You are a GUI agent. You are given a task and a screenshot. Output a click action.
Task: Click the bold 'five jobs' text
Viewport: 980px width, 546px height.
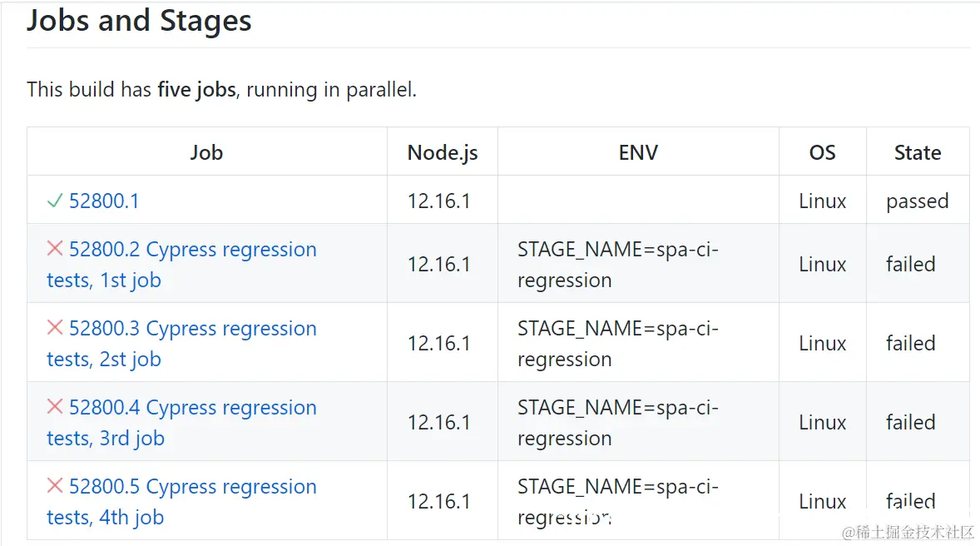(x=196, y=90)
